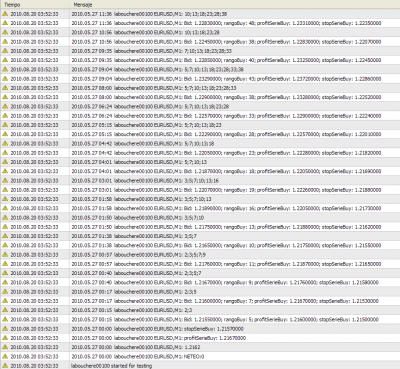
Task: Select the 01:38 series message '3;5;7'
Action: coord(134,236)
